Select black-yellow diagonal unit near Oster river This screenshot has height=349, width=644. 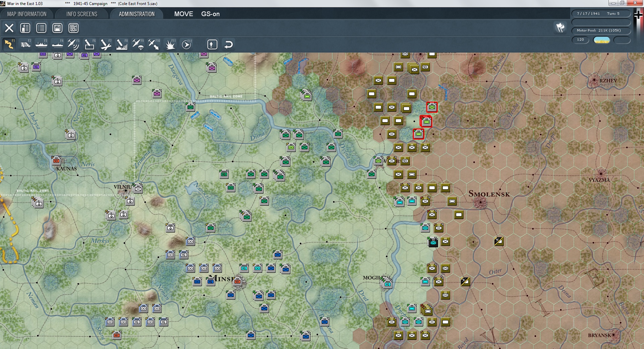(x=465, y=282)
